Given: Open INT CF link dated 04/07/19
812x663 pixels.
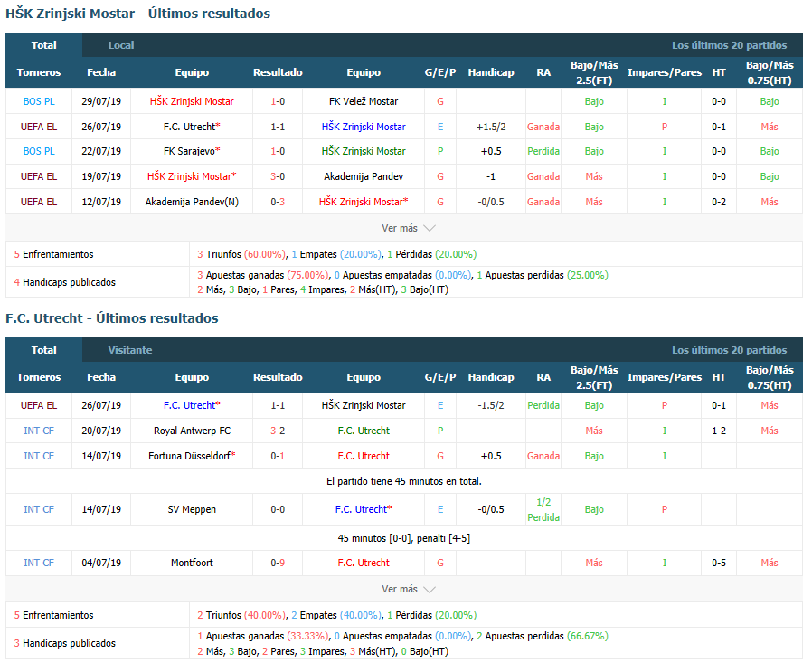Looking at the screenshot, I should [39, 563].
